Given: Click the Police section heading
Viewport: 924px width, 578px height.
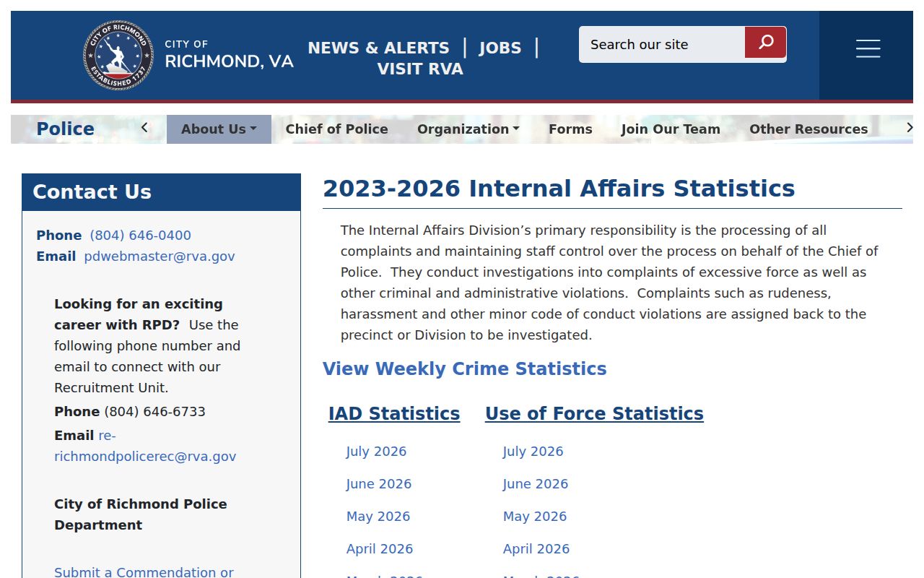Looking at the screenshot, I should click(x=66, y=129).
